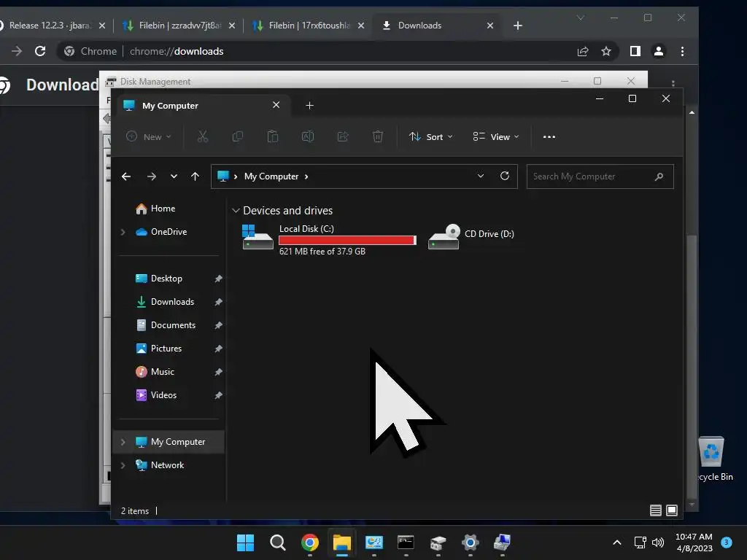Expand the address bar history dropdown
Image resolution: width=747 pixels, height=560 pixels.
click(481, 176)
